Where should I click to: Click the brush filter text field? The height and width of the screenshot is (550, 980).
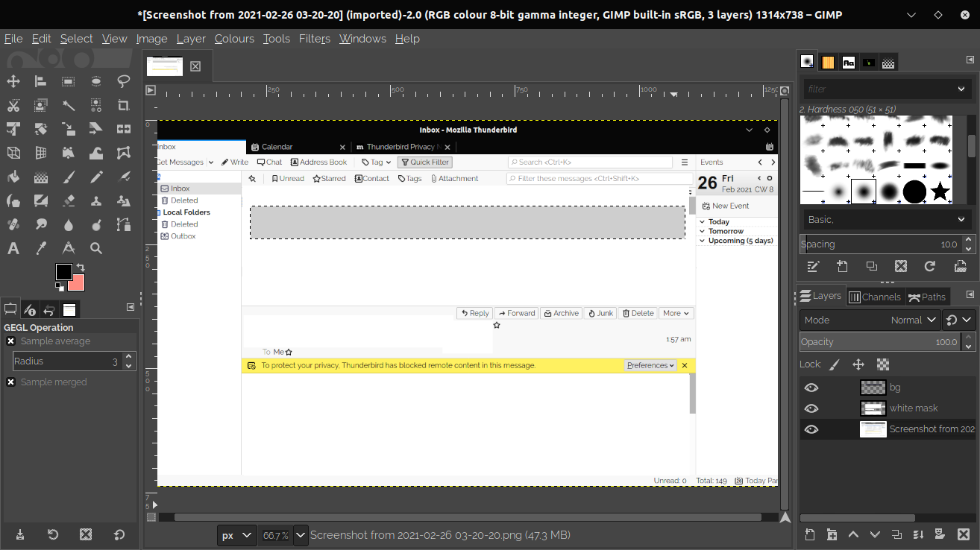878,89
